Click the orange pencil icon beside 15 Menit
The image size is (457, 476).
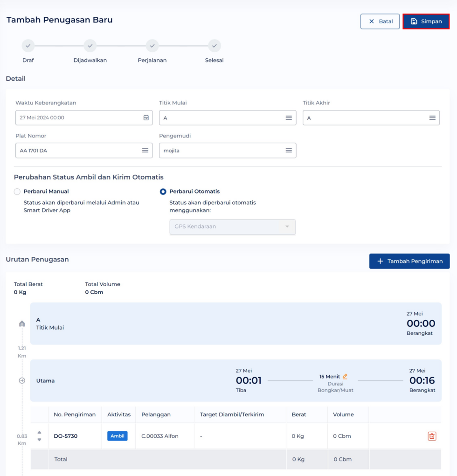(x=345, y=376)
